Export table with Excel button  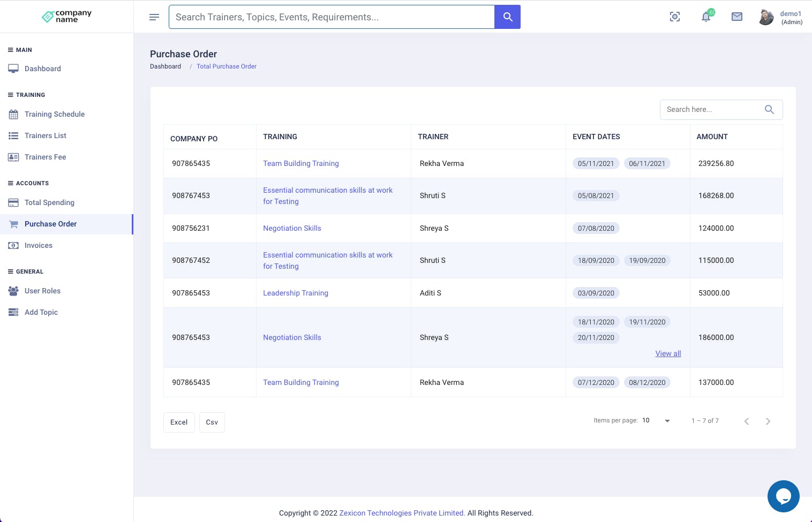click(179, 422)
